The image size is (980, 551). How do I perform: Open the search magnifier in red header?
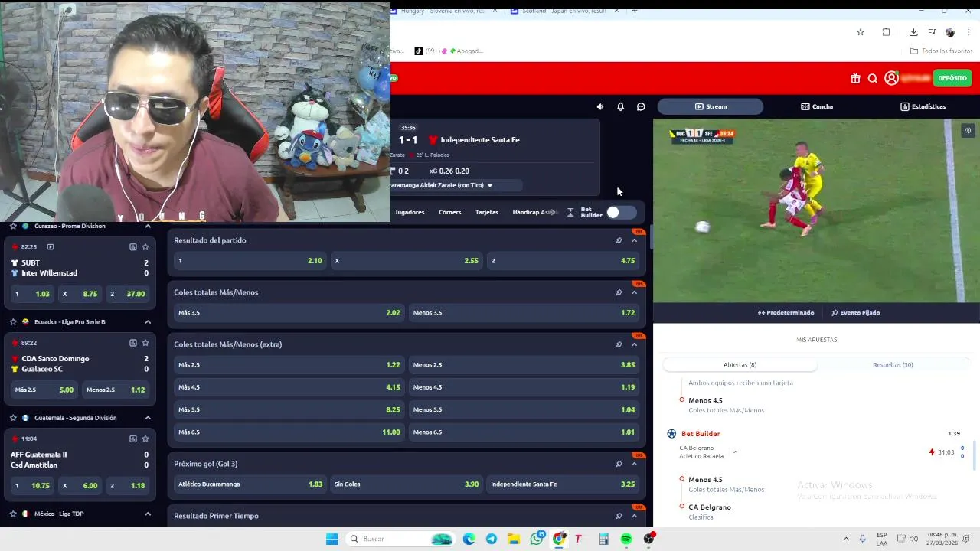click(x=873, y=78)
